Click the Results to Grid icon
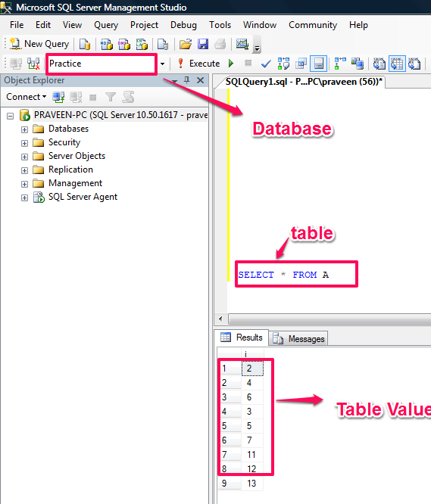Image resolution: width=431 pixels, height=504 pixels. pos(397,64)
